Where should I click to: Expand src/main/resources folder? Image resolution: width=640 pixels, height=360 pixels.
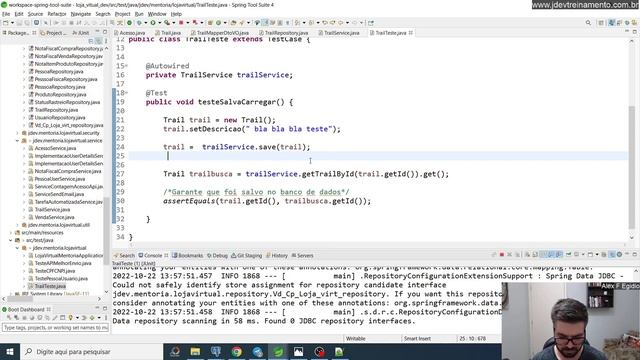11,233
